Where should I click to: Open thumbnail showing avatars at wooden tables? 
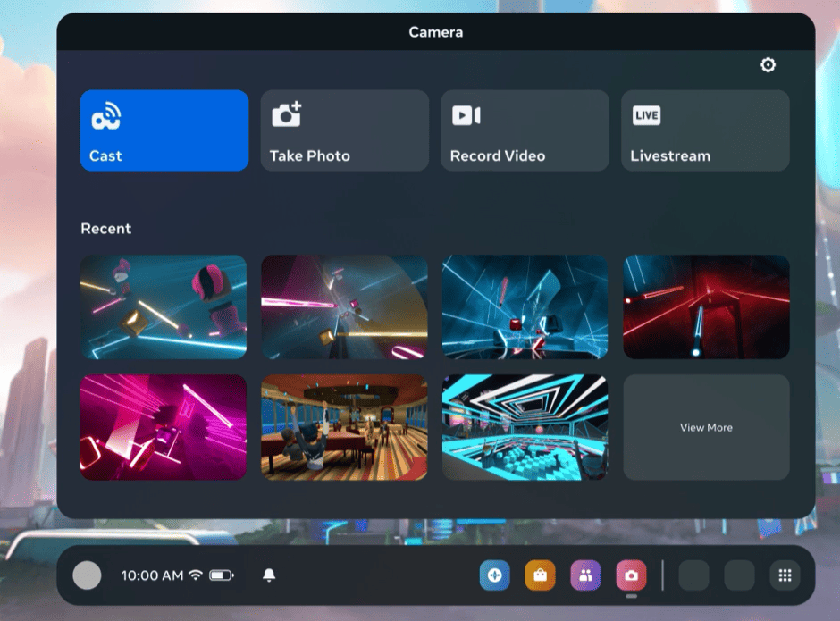click(x=344, y=427)
